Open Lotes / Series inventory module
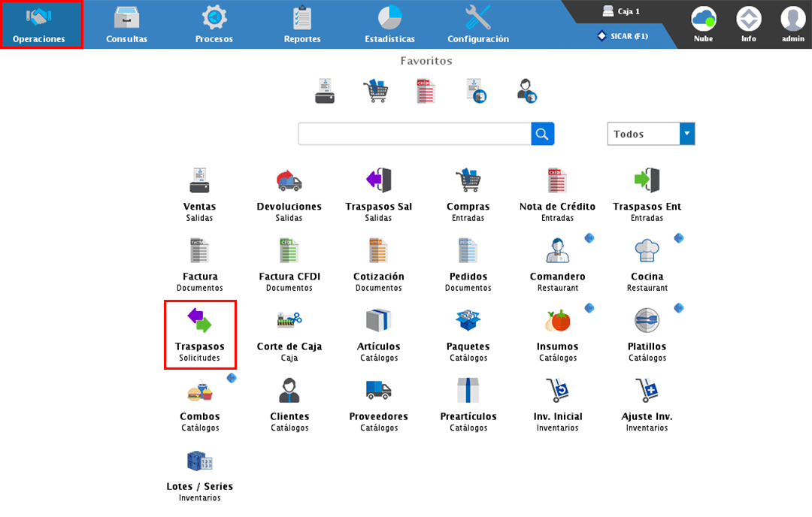Viewport: 812px width, 517px height. [x=199, y=461]
